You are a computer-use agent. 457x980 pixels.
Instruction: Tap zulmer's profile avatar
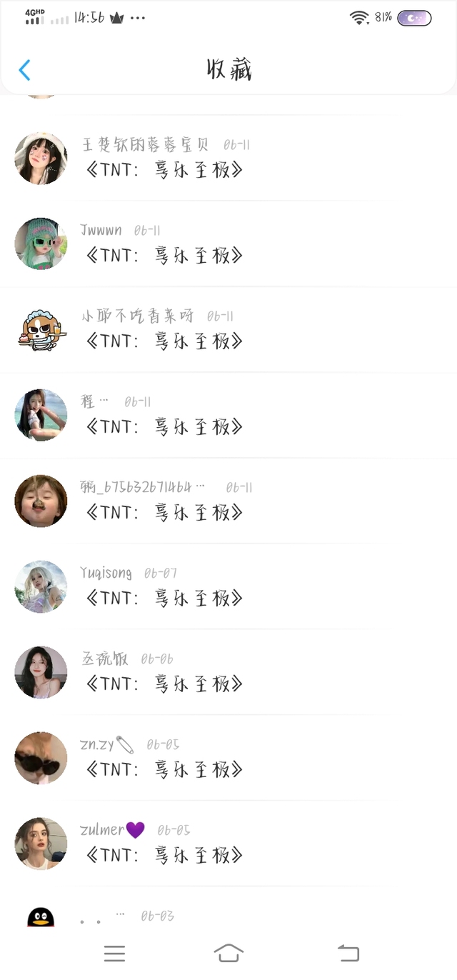41,844
